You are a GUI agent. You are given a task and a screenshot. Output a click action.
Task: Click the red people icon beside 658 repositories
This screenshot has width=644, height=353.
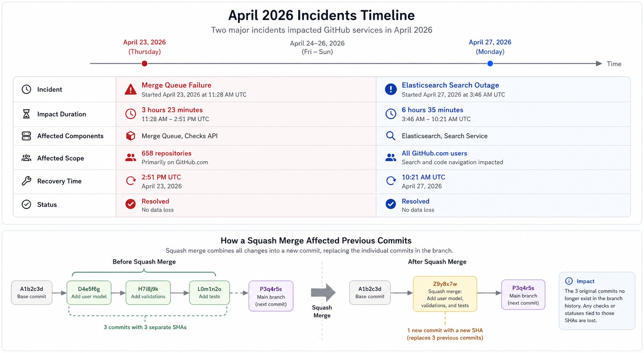click(130, 158)
